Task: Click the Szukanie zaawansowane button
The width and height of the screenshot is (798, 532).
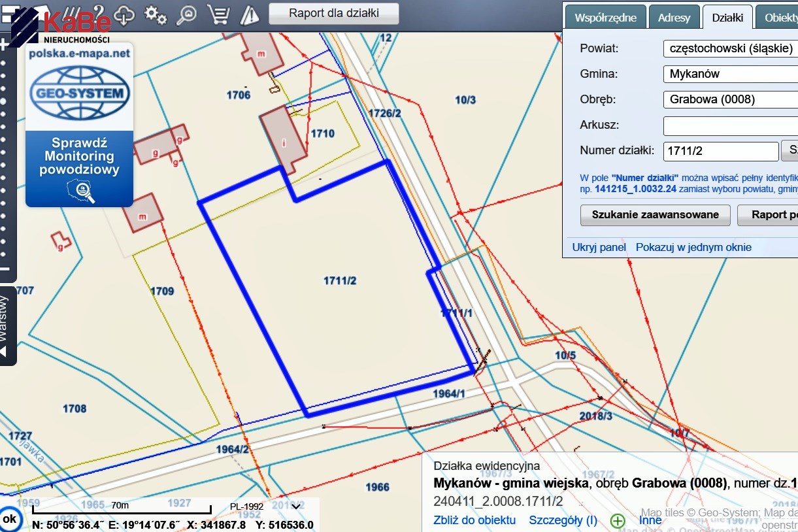Action: coord(655,214)
